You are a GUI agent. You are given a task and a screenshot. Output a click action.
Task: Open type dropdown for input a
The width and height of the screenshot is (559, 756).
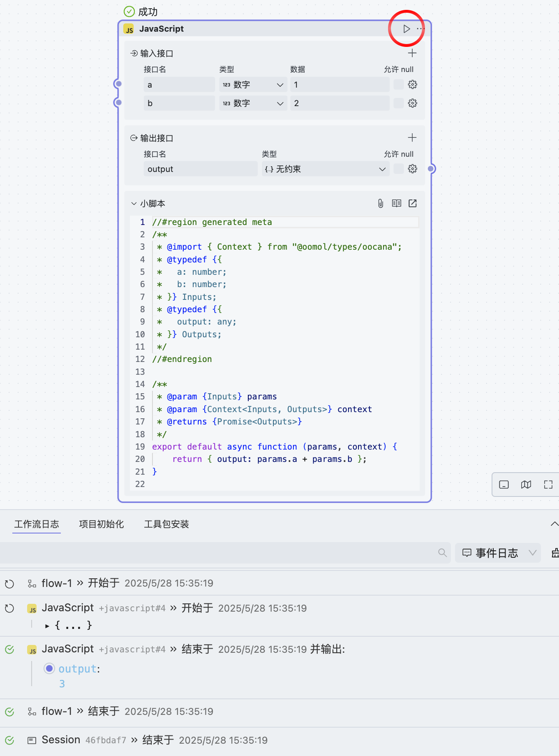coord(253,85)
